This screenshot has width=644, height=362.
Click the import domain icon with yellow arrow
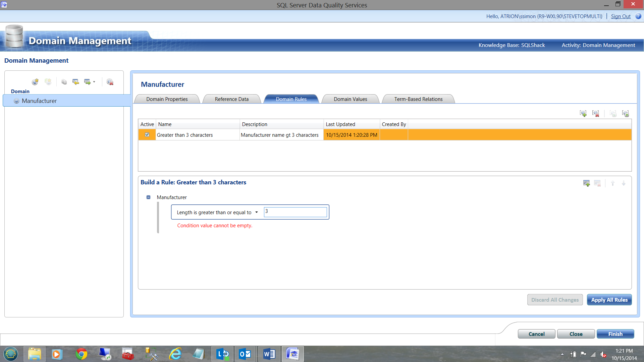pos(76,82)
